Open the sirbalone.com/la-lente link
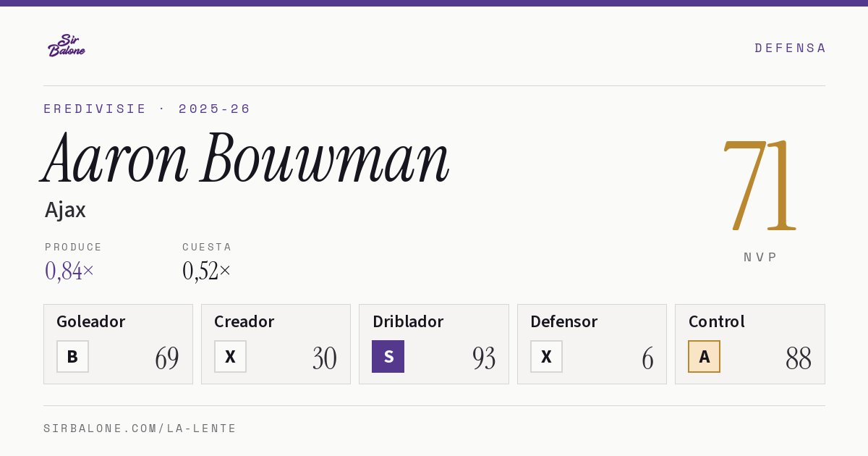 [x=140, y=428]
